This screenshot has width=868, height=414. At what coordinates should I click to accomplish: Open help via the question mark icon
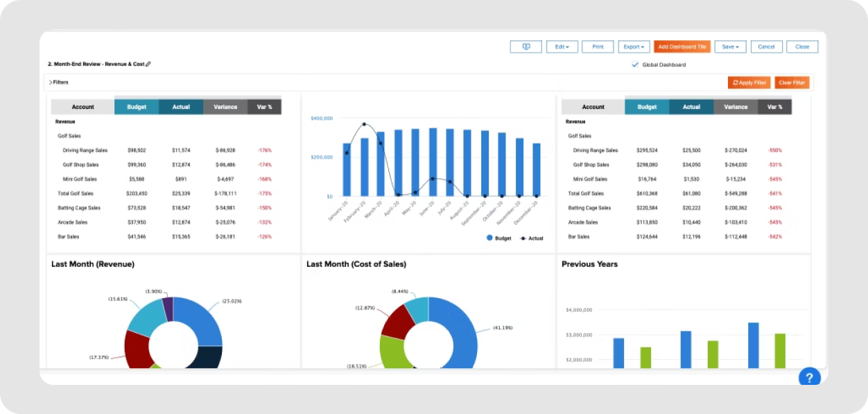[810, 377]
